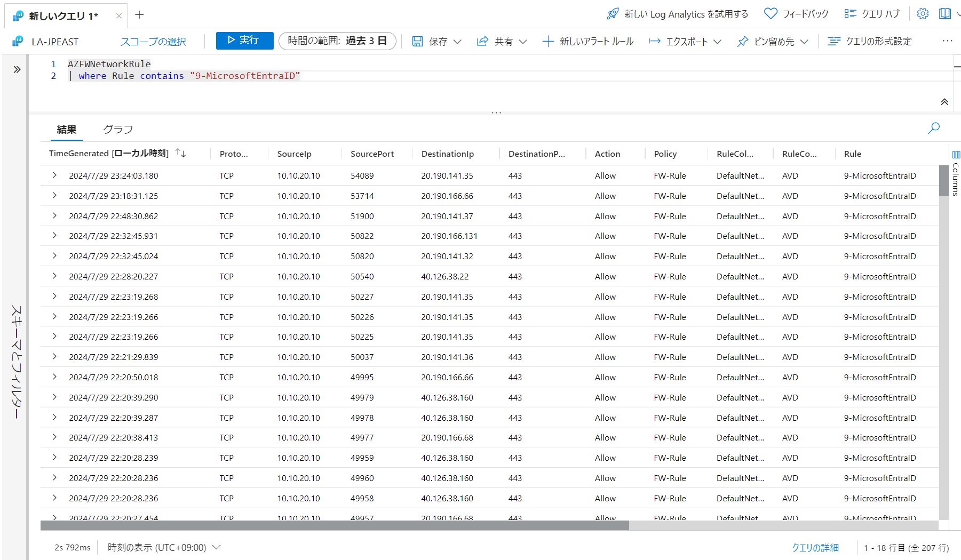
Task: Open the 時間の範囲 time range picker
Action: point(337,41)
